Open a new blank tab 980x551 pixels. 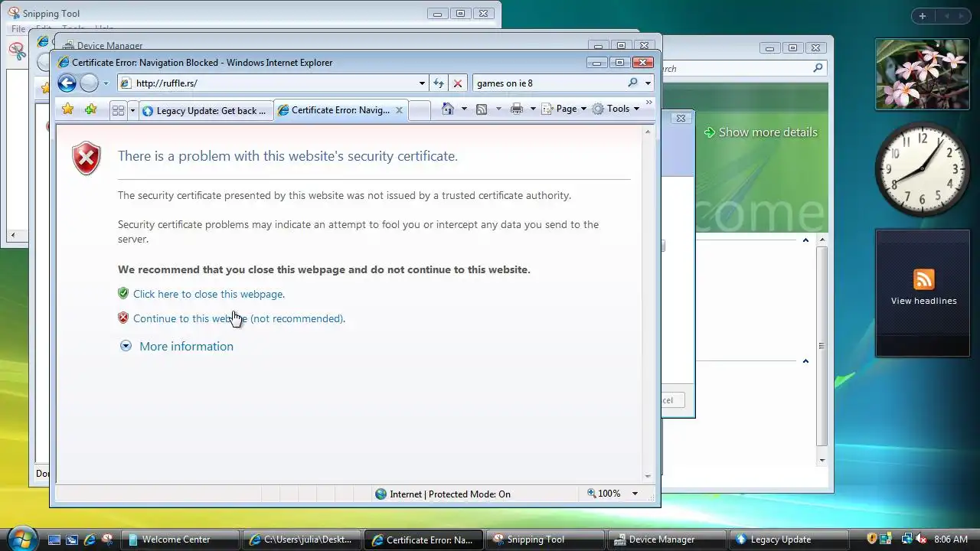419,110
